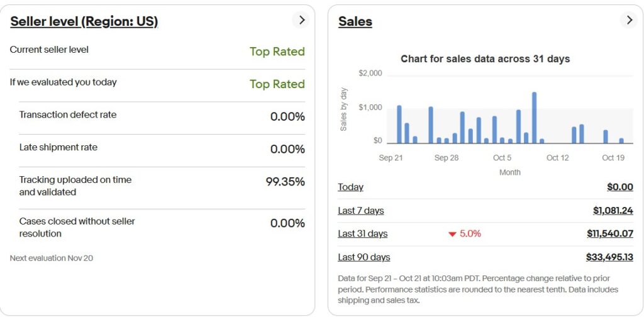Screen dimensions: 644x317
Task: Open the Today sales link
Action: (350, 187)
